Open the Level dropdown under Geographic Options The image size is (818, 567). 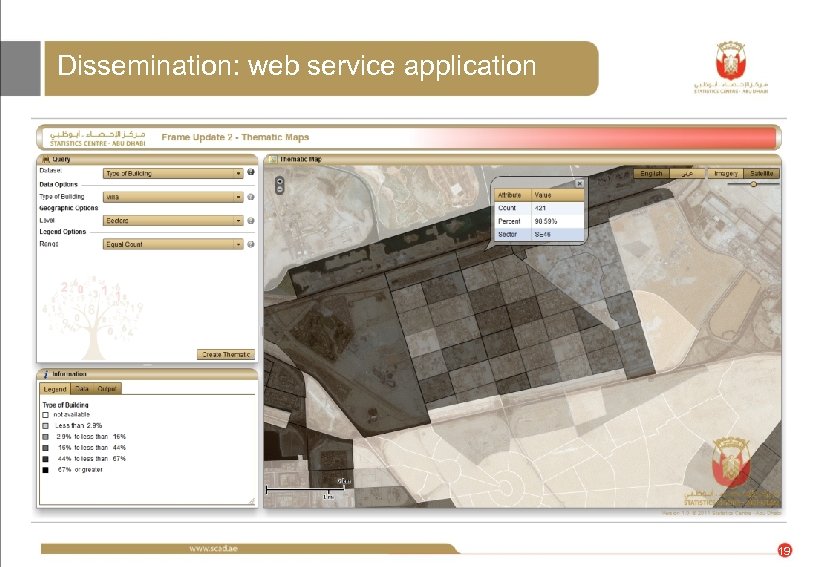[x=173, y=221]
